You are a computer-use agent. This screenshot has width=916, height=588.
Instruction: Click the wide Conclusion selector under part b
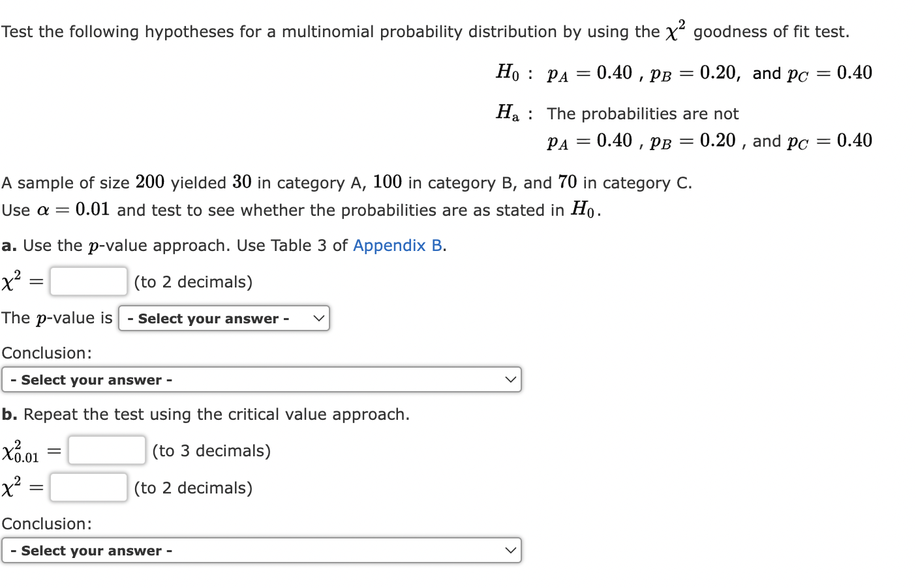point(261,550)
